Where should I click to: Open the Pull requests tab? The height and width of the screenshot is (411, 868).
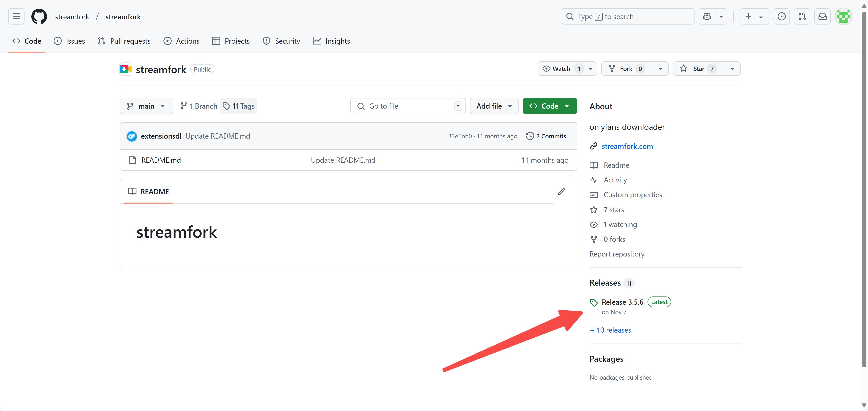pos(124,41)
